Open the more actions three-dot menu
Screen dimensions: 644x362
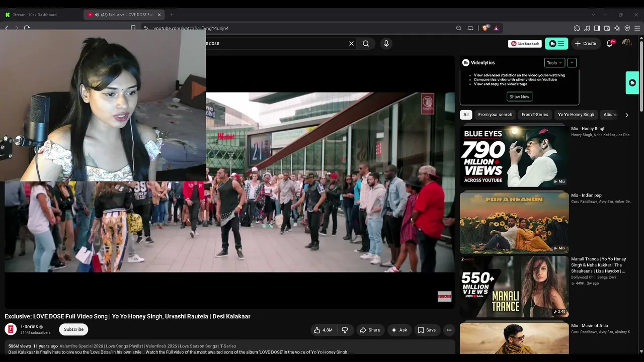(x=449, y=330)
